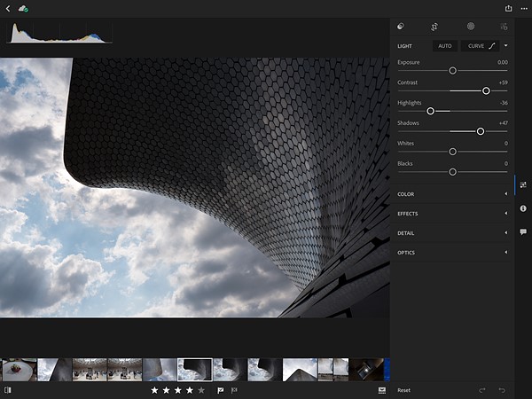Image resolution: width=532 pixels, height=399 pixels.
Task: Switch to the crop and rotate tab
Action: pyautogui.click(x=434, y=27)
